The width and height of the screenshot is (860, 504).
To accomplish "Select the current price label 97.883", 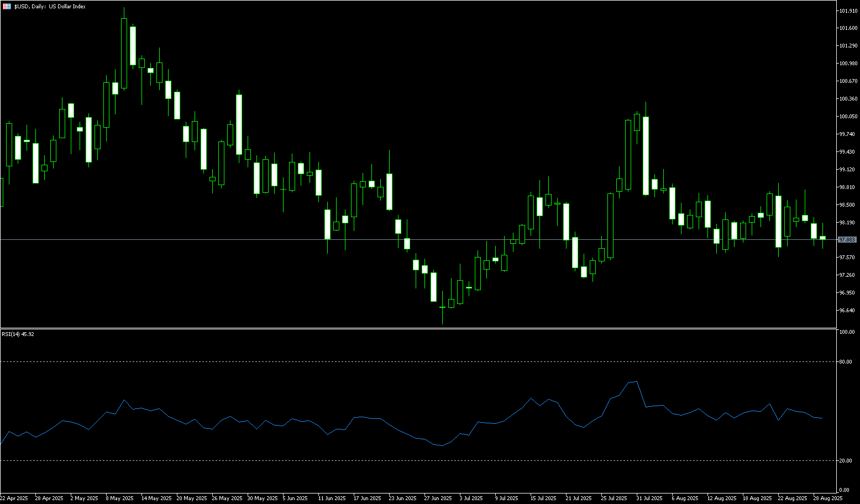I will [847, 240].
